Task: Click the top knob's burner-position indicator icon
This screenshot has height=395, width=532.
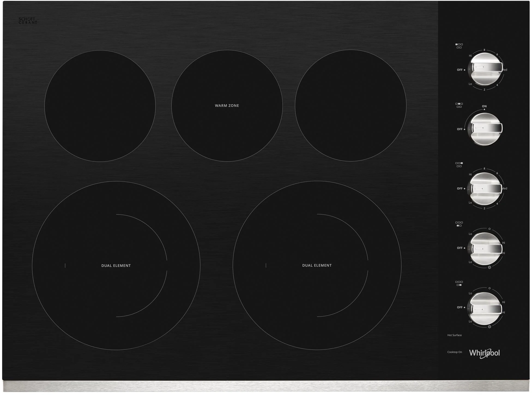Action: tap(459, 45)
